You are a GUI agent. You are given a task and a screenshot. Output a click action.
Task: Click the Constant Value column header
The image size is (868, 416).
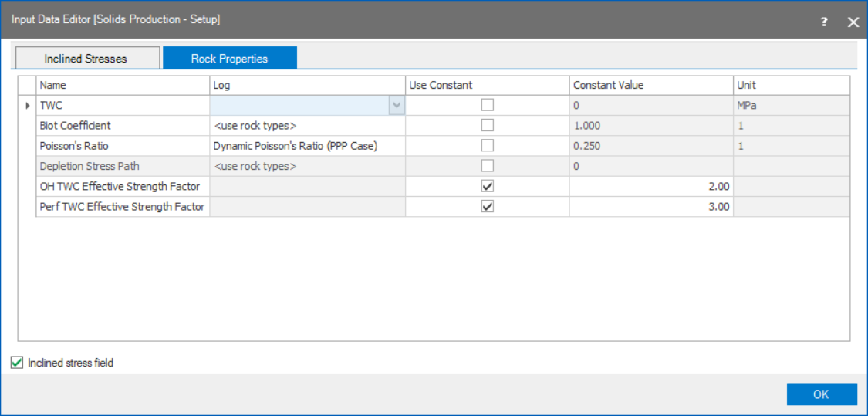click(x=650, y=85)
